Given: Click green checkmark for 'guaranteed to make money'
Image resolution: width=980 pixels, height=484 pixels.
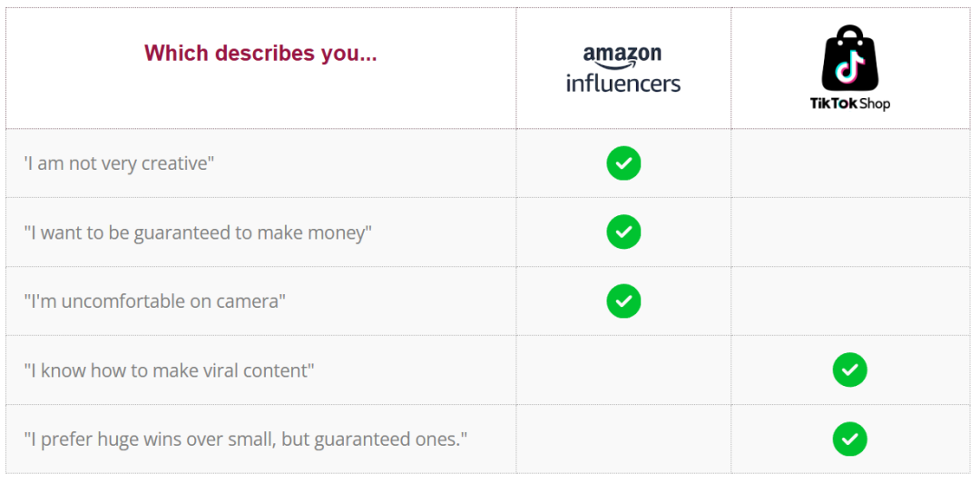Looking at the screenshot, I should pyautogui.click(x=623, y=232).
